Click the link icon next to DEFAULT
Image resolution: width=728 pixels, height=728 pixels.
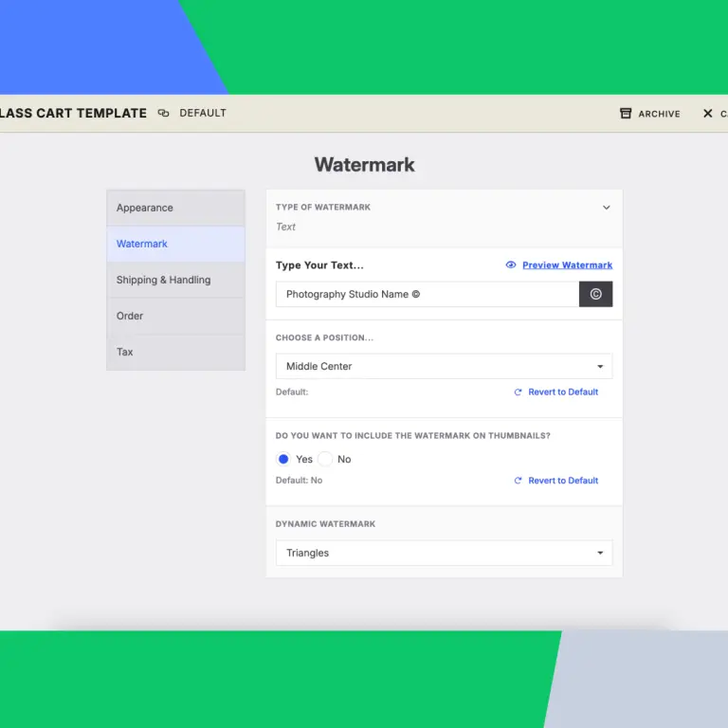(x=163, y=113)
